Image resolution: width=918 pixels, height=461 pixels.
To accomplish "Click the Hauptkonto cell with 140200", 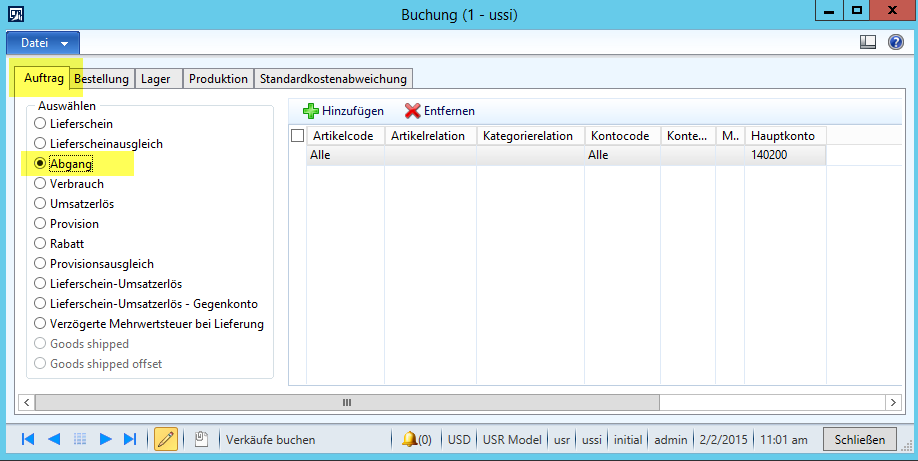I will click(785, 155).
